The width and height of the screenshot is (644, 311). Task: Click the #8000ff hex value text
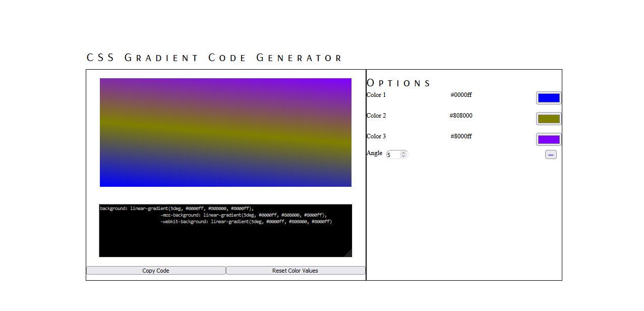click(461, 136)
